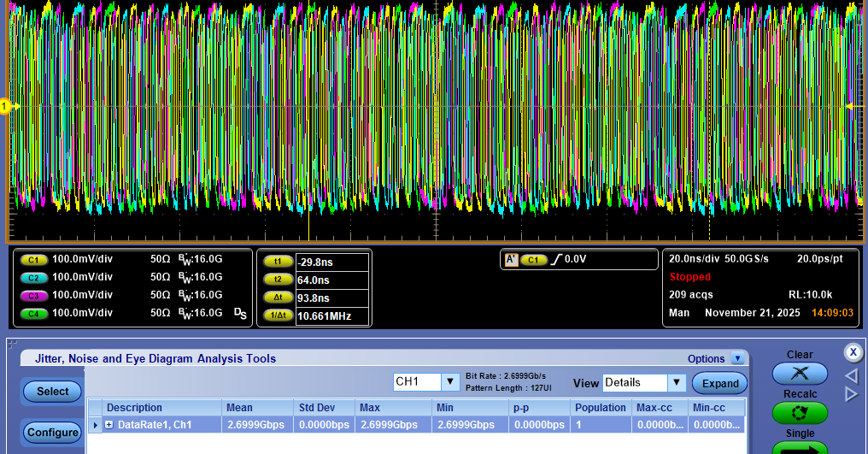Click the C1 channel badge
This screenshot has width=868, height=454.
[x=33, y=259]
